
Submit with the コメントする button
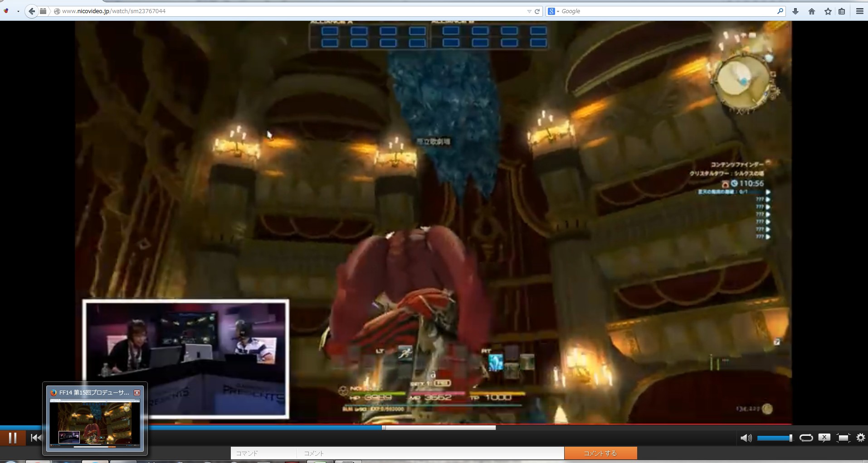point(600,453)
